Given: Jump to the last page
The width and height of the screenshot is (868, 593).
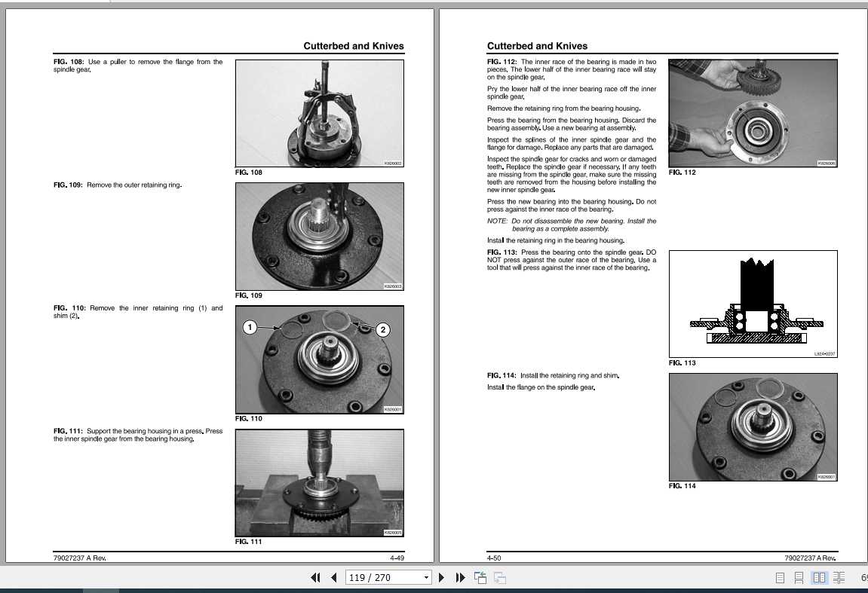Looking at the screenshot, I should pyautogui.click(x=460, y=577).
